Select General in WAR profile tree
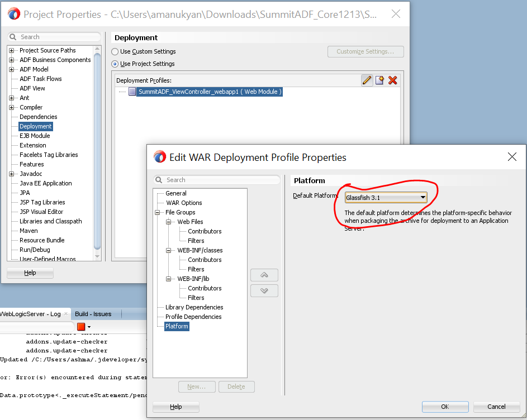The height and width of the screenshot is (420, 527). pos(176,193)
